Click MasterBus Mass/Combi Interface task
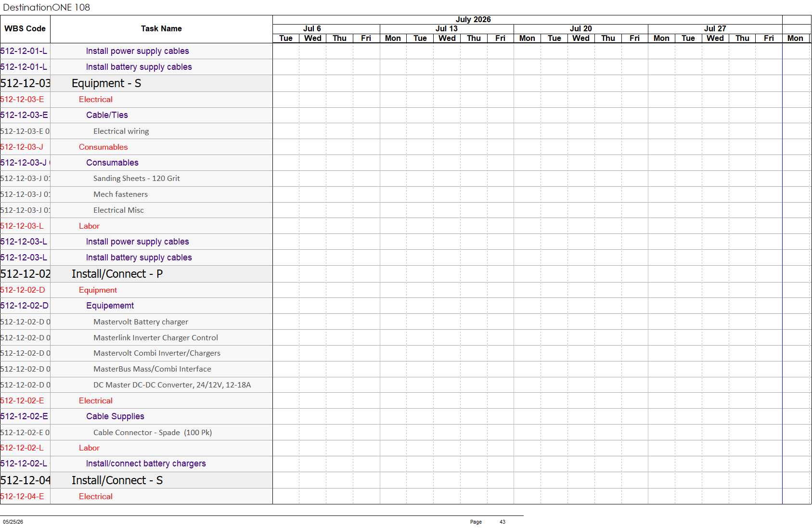The width and height of the screenshot is (812, 528). pos(153,369)
